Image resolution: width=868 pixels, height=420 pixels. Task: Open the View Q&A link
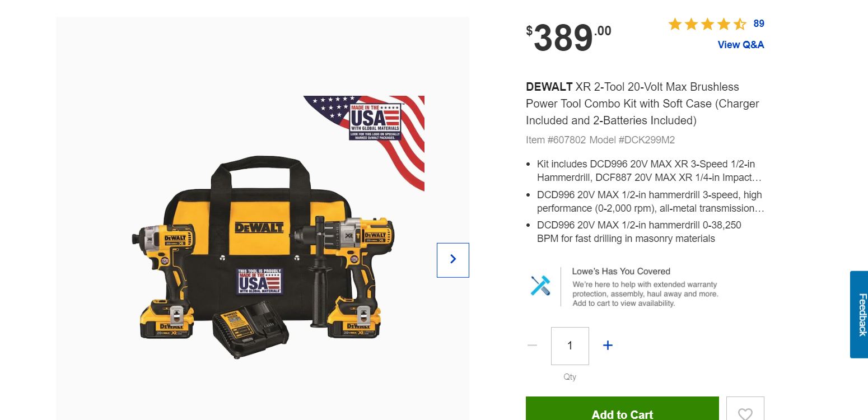point(740,45)
